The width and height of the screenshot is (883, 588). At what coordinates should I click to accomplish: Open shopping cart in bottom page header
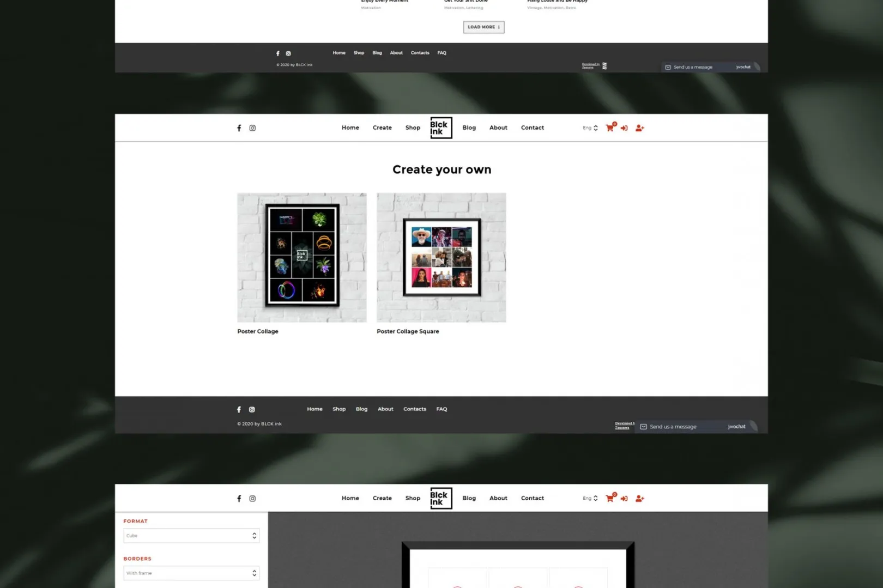tap(610, 498)
